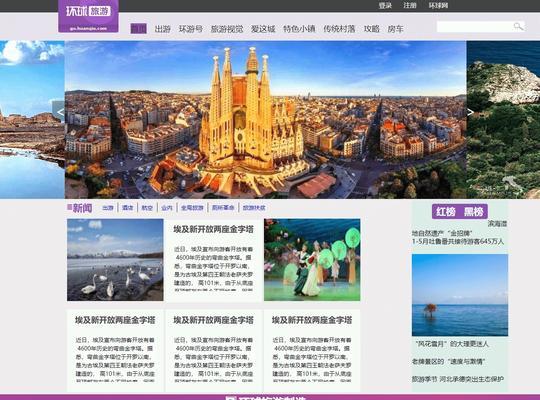
Task: Open the 地自然遗产"金招牌" headline
Action: coord(442,233)
